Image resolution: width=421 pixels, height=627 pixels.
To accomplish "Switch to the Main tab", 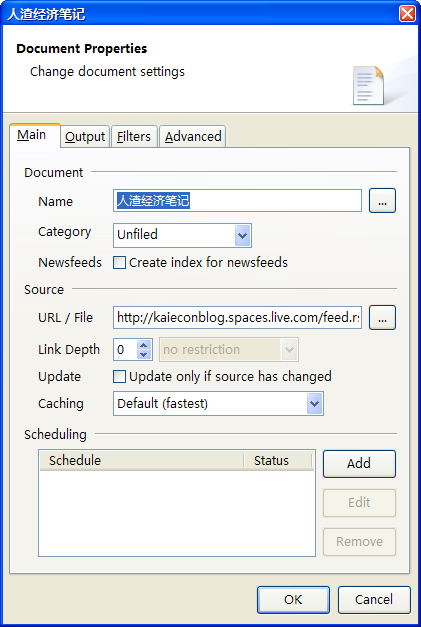I will [35, 135].
